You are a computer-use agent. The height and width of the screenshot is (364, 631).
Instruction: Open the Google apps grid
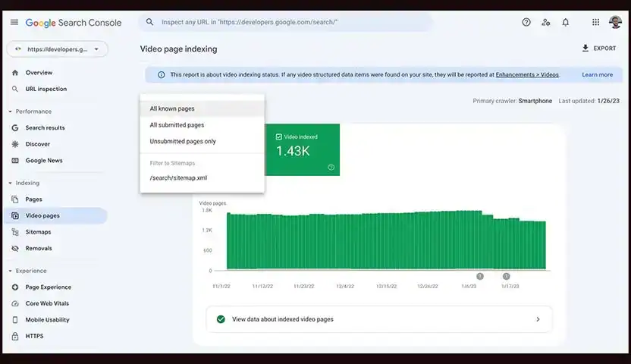595,22
